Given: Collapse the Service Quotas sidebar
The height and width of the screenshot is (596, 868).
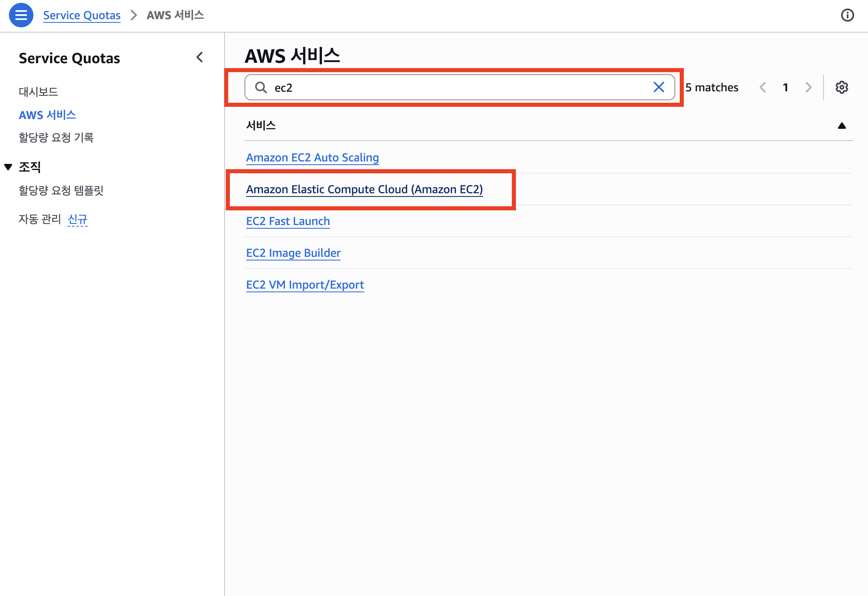Looking at the screenshot, I should click(200, 57).
